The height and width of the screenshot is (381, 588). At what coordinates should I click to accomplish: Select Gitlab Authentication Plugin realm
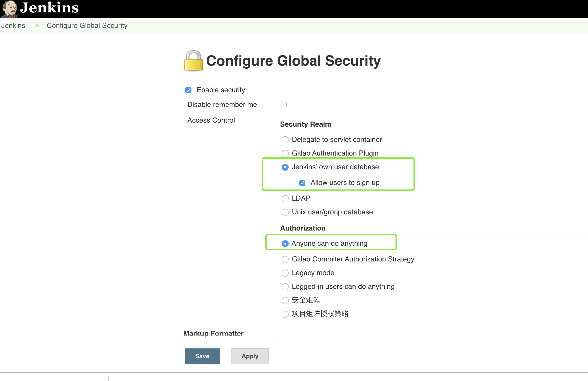click(x=285, y=154)
